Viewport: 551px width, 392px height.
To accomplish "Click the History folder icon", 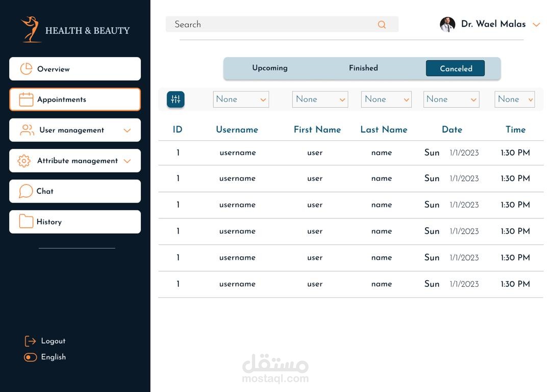I will pyautogui.click(x=26, y=222).
